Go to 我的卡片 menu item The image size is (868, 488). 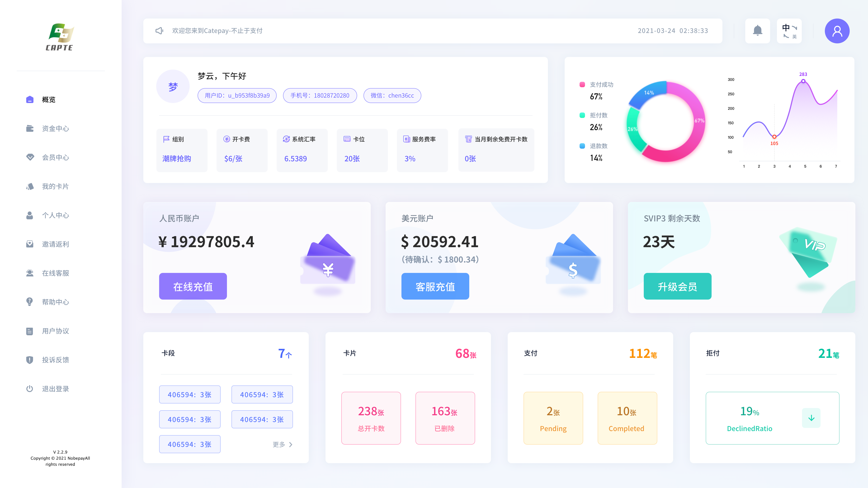tap(55, 186)
